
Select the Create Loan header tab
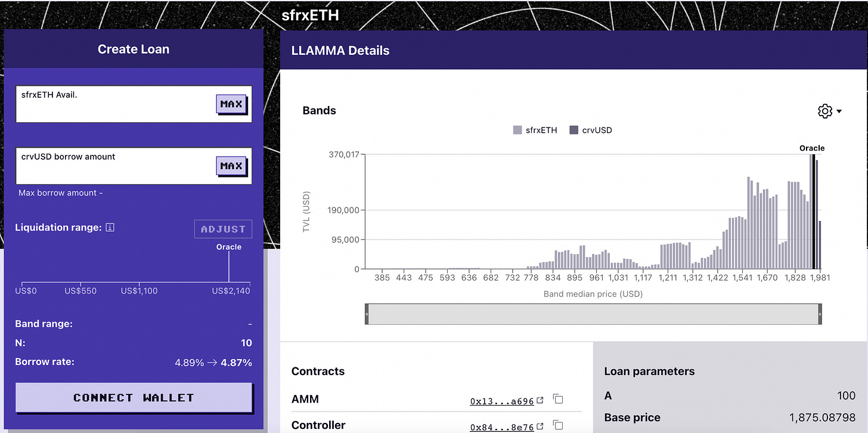click(134, 49)
